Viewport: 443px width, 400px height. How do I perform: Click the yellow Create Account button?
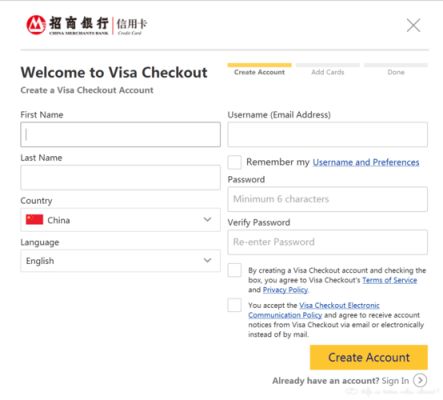pyautogui.click(x=369, y=357)
